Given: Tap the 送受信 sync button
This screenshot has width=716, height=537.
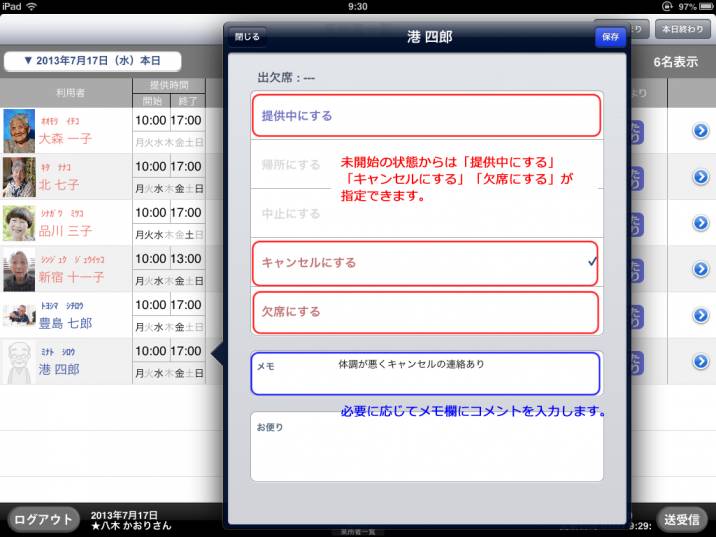Looking at the screenshot, I should point(686,519).
